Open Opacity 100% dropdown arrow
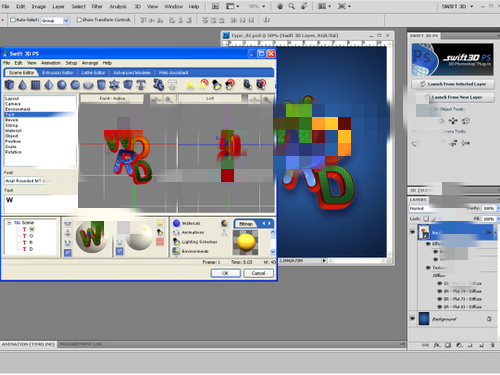The height and width of the screenshot is (375, 500). coord(498,208)
